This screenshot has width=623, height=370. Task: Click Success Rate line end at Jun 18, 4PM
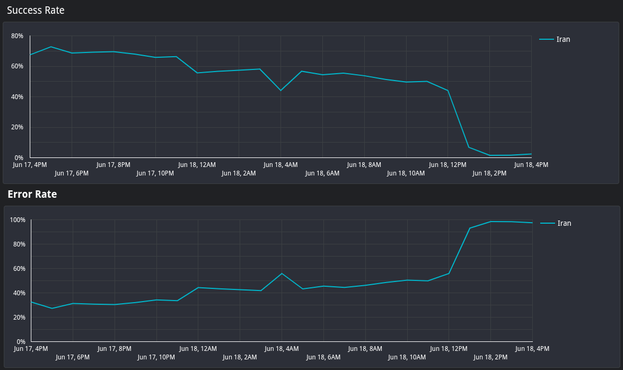(x=531, y=154)
